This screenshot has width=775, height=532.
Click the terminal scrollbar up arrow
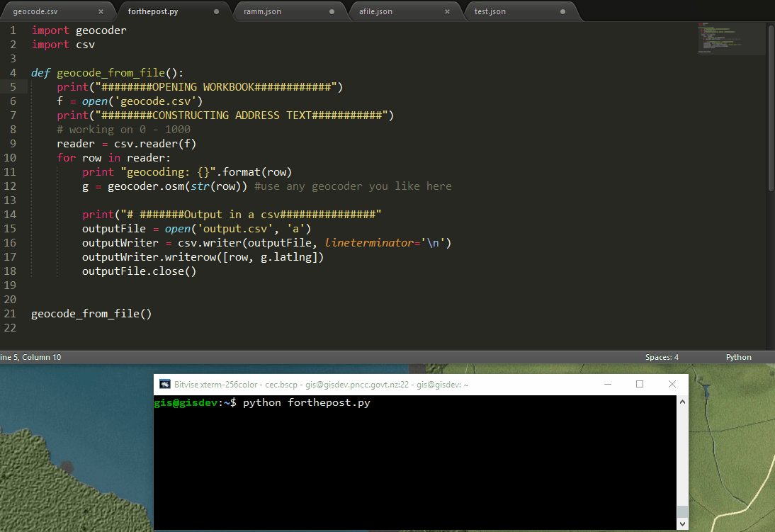[681, 401]
